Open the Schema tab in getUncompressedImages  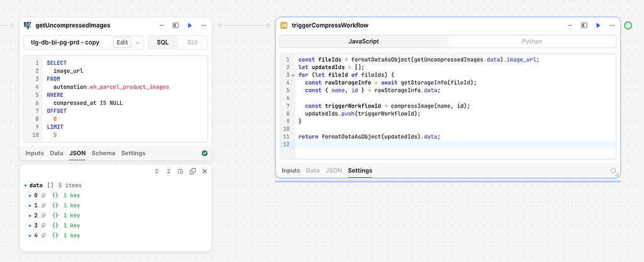coord(103,153)
